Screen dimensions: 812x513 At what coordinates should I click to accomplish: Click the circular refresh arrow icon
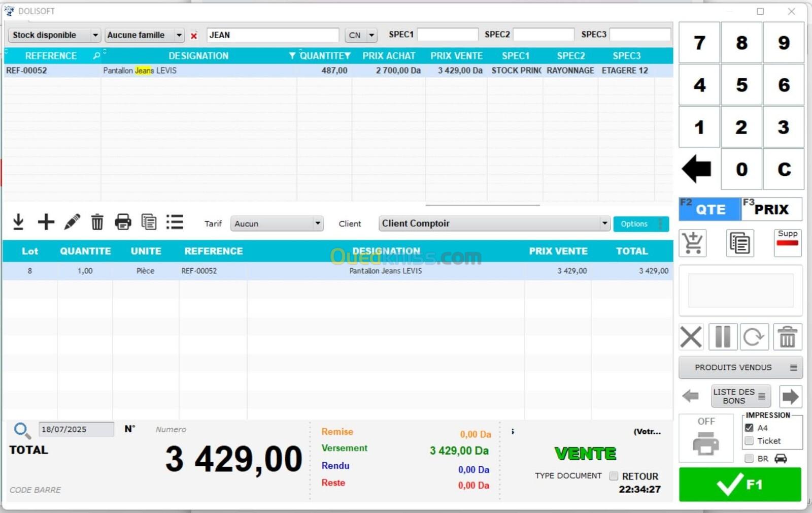[754, 337]
